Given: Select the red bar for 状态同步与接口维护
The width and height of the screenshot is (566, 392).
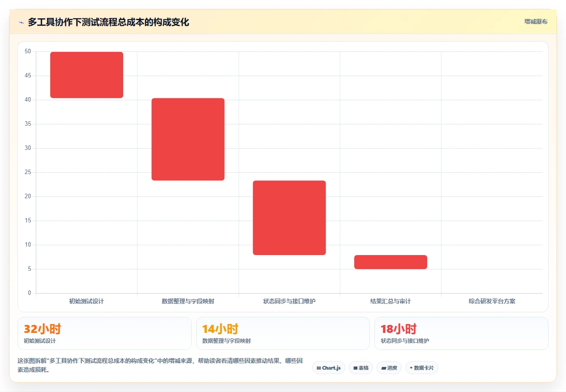Looking at the screenshot, I should pos(289,218).
